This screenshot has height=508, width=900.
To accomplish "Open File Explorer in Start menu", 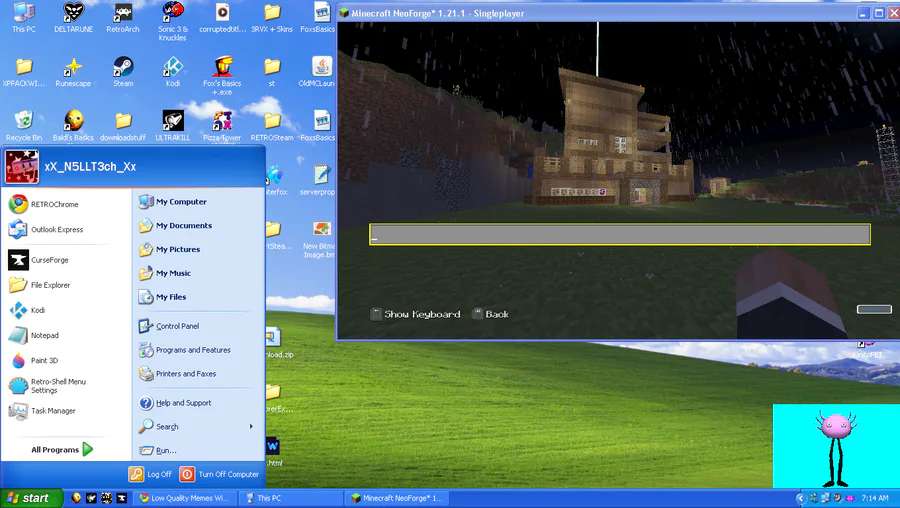I will (39, 285).
